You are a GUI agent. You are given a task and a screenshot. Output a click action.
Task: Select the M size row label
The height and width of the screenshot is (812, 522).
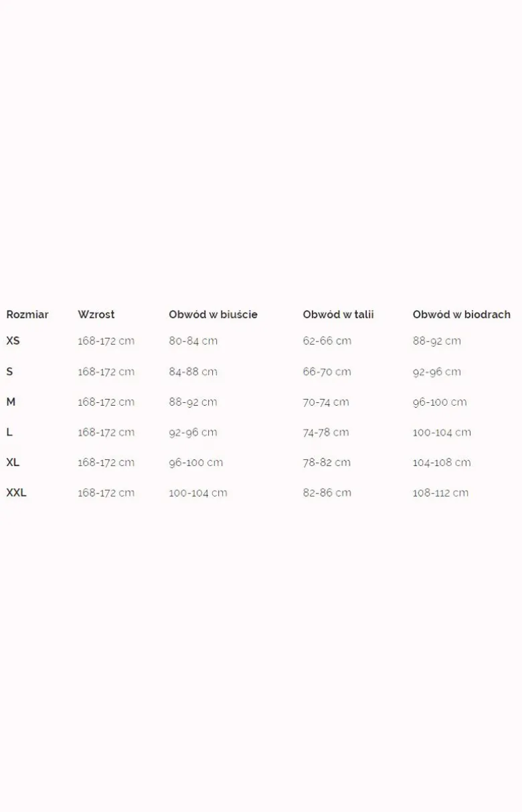click(11, 402)
